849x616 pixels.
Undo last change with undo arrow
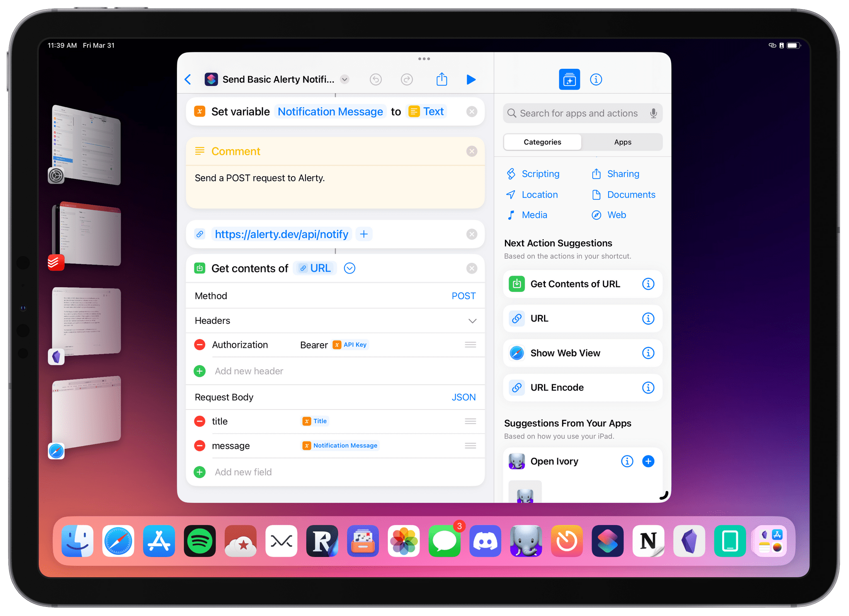point(376,79)
